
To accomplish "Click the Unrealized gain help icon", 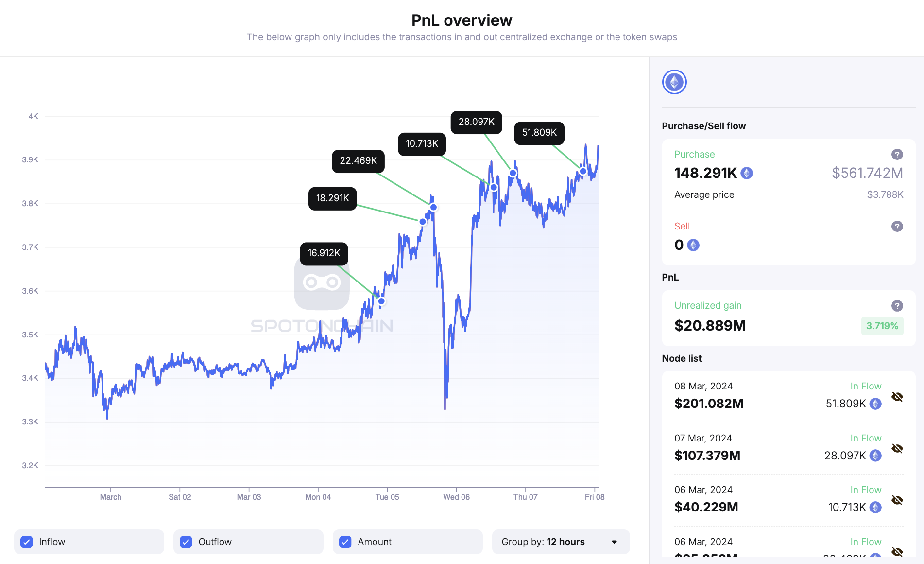I will 897,306.
